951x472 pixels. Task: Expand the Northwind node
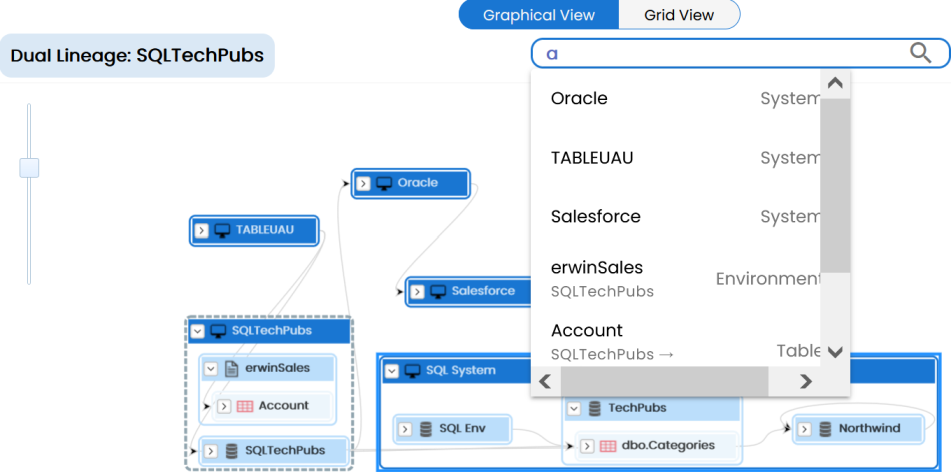coord(804,429)
